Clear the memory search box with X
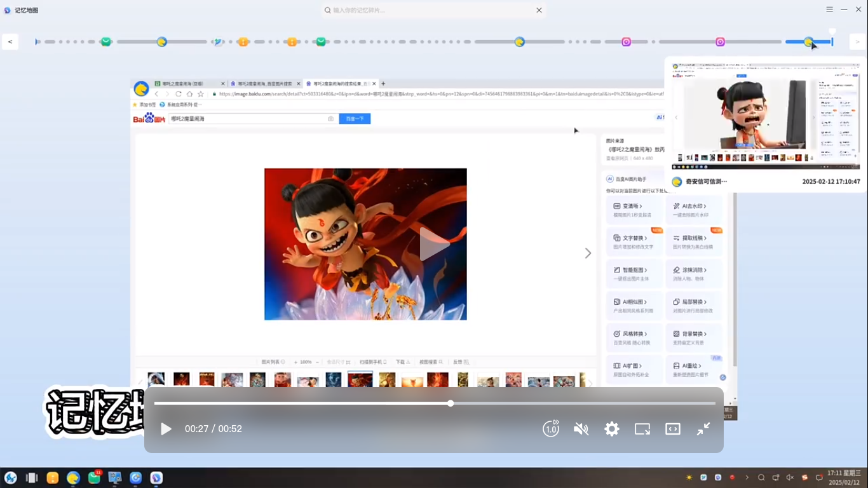 tap(539, 10)
